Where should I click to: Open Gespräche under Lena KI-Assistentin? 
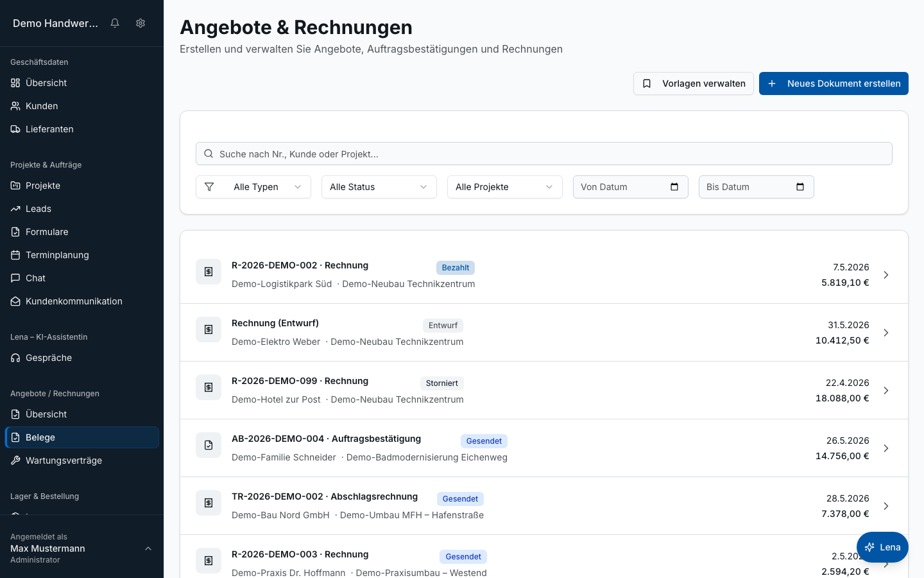click(x=81, y=358)
